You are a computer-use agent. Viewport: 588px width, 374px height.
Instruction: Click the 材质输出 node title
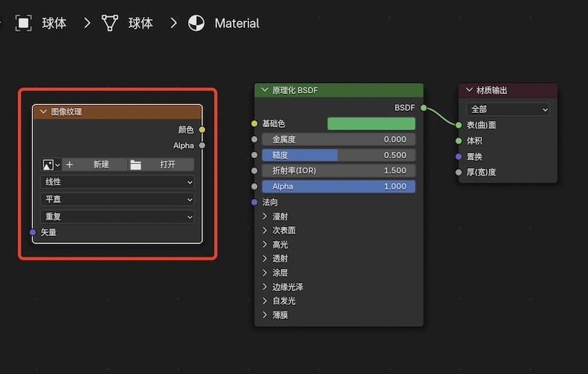pyautogui.click(x=492, y=90)
